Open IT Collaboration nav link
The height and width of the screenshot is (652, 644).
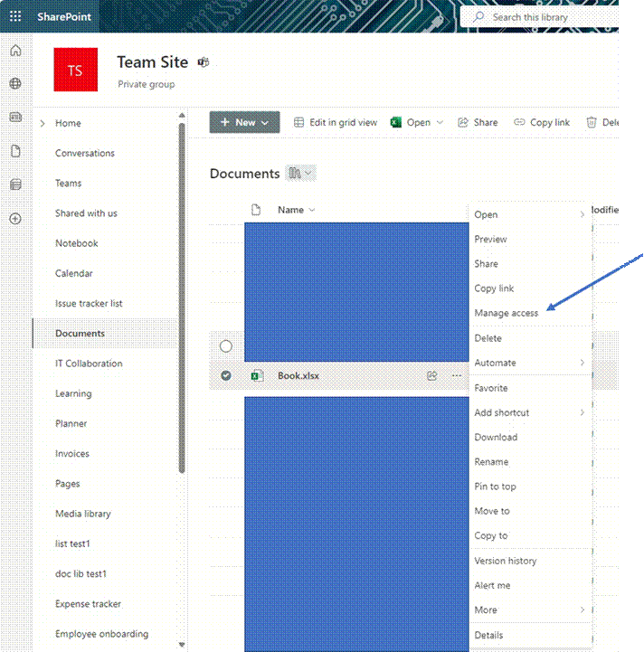[x=89, y=364]
